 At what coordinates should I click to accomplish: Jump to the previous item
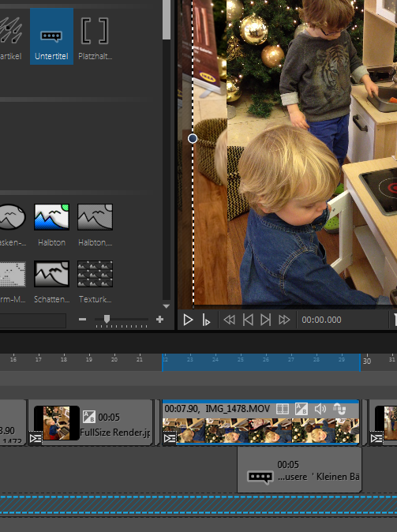[x=248, y=320]
